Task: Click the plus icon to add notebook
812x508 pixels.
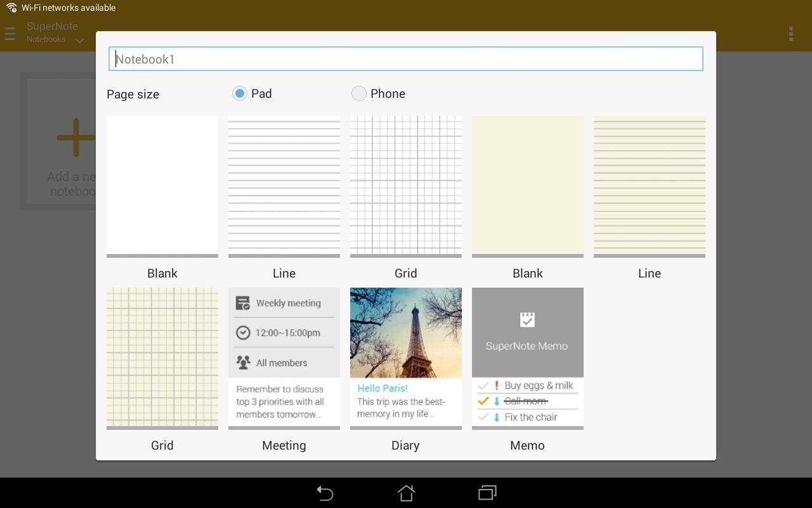Action: click(x=75, y=138)
